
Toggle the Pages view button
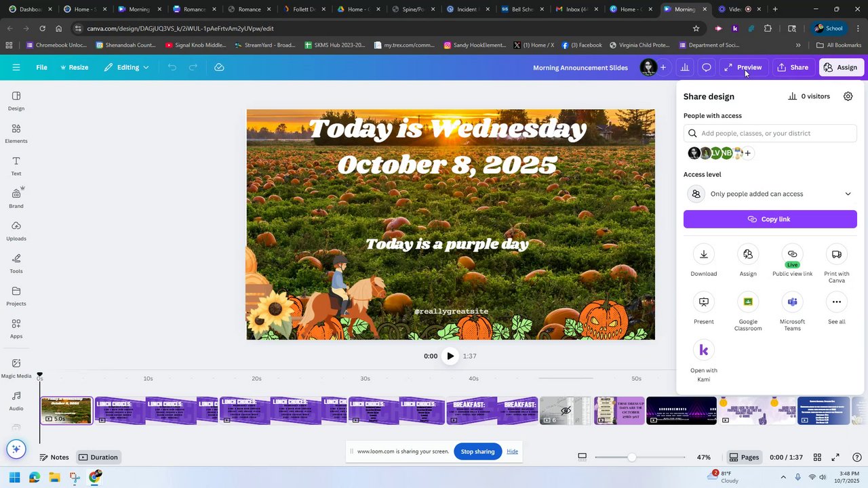point(744,457)
